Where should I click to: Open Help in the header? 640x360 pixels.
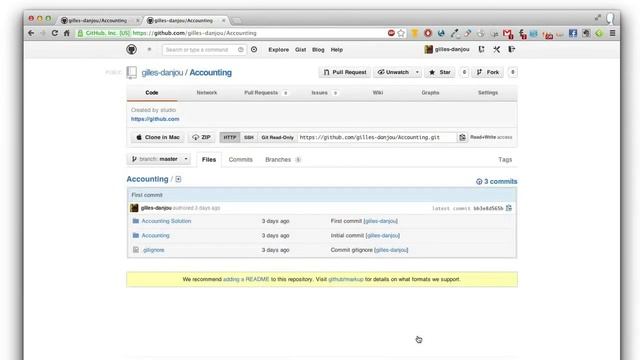click(x=337, y=50)
